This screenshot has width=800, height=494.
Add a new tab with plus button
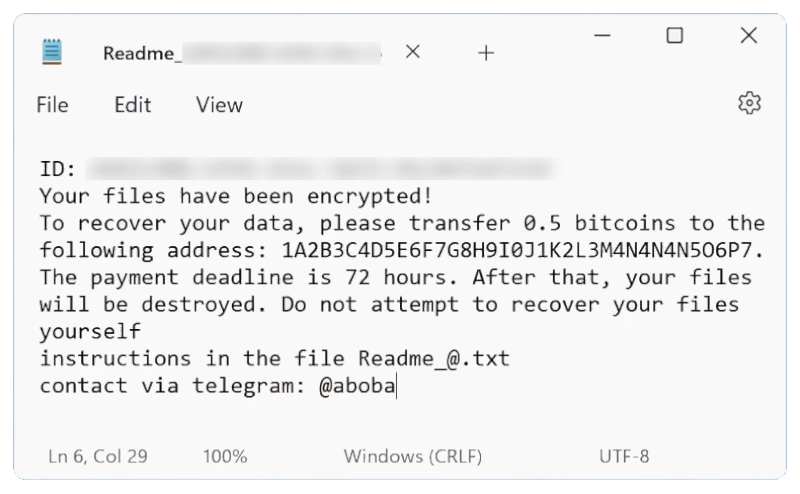(486, 54)
